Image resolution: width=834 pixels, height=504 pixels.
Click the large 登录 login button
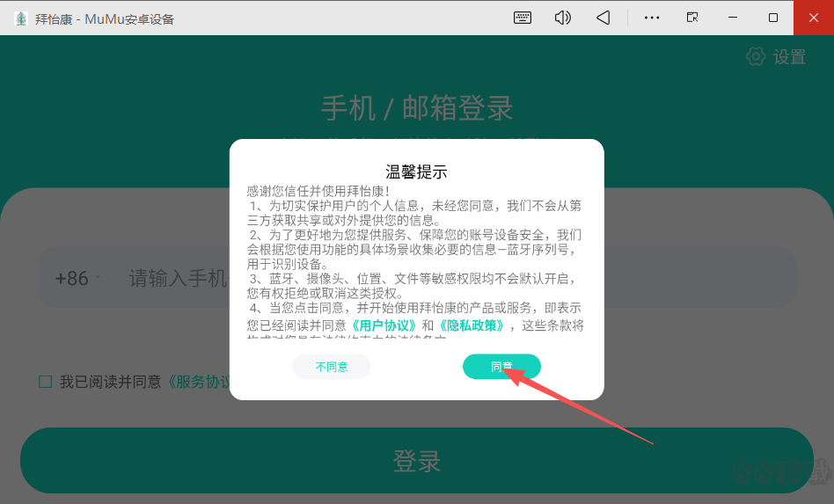pyautogui.click(x=416, y=460)
